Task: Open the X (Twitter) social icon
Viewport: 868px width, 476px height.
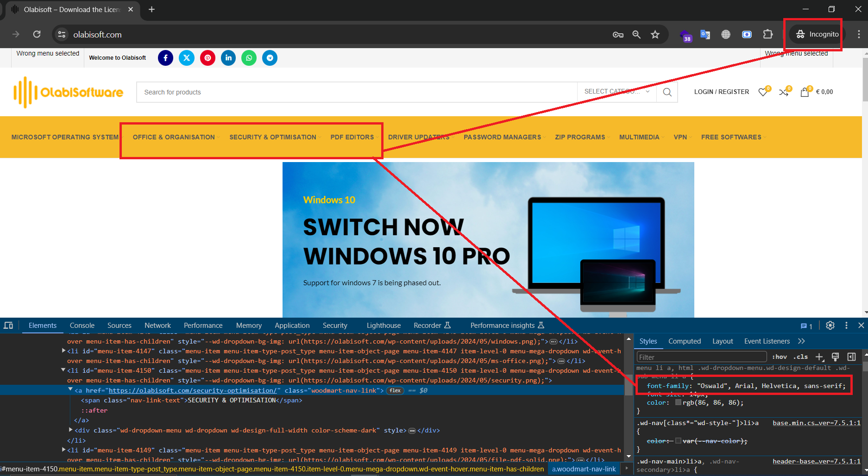Action: coord(187,58)
